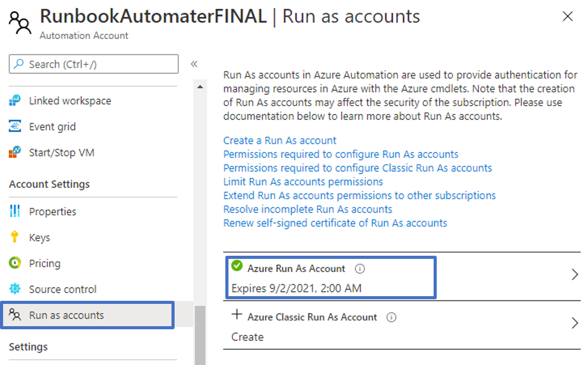Open 'Permissions required to configure Classic Run As accounts' link
The width and height of the screenshot is (588, 365).
pos(357,168)
